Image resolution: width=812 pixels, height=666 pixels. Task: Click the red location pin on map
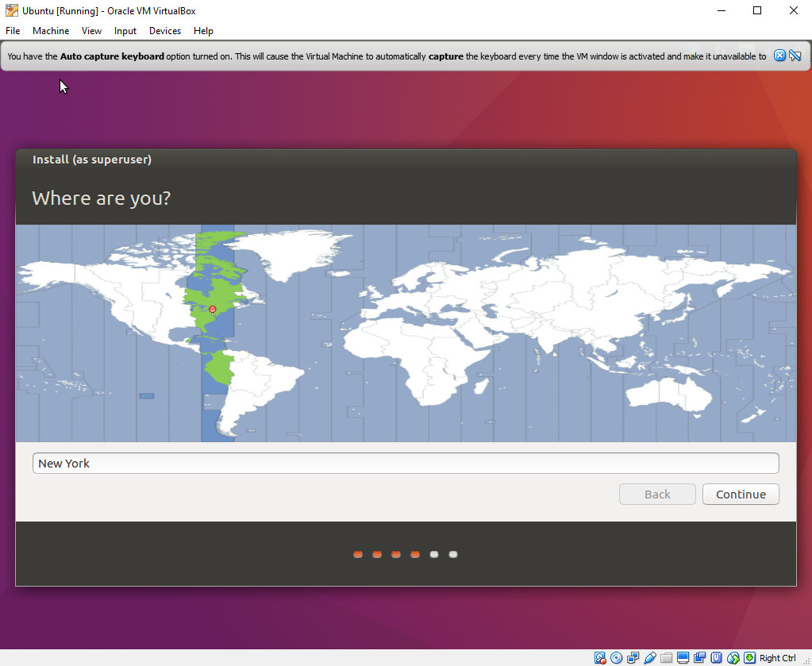[212, 309]
